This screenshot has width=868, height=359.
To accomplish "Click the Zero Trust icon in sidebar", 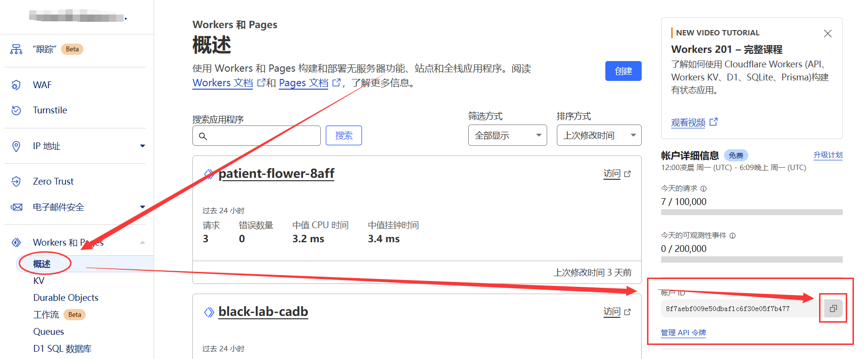I will [x=16, y=181].
